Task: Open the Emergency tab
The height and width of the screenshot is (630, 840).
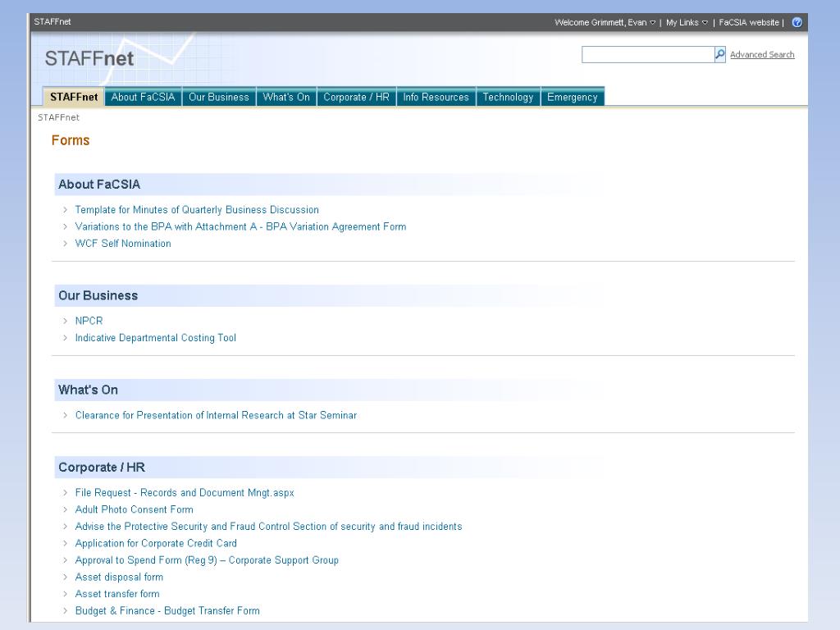Action: (x=572, y=97)
